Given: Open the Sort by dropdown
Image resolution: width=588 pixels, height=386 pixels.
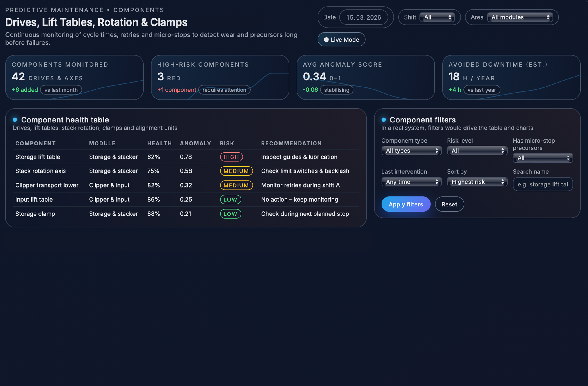Looking at the screenshot, I should click(477, 182).
